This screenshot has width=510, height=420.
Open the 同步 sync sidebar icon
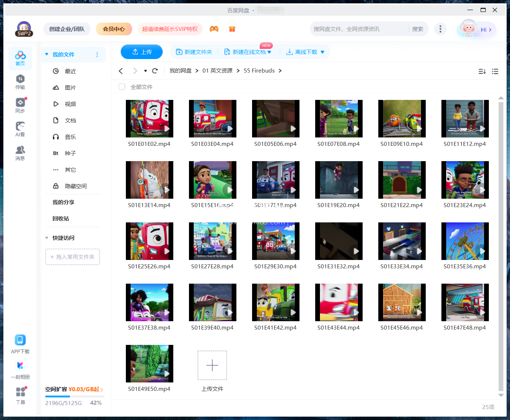(x=20, y=105)
